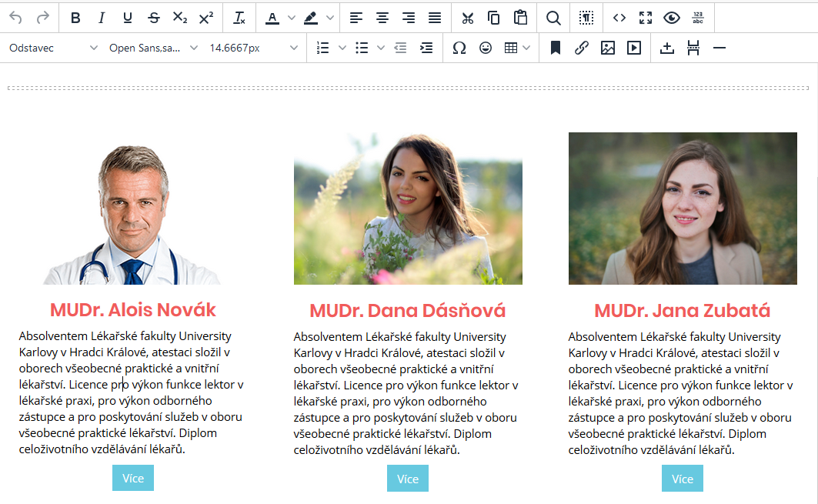The width and height of the screenshot is (818, 504).
Task: Click Více button under Jana Zubatá
Action: coord(682,479)
